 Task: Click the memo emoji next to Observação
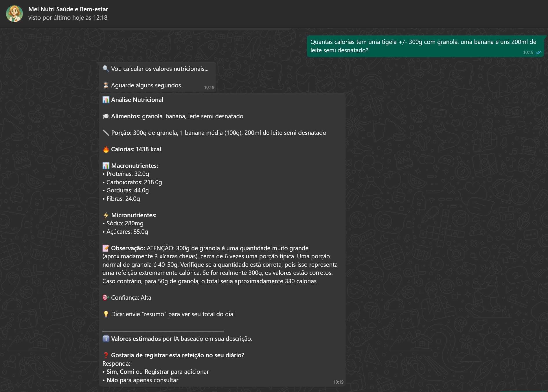pos(106,248)
